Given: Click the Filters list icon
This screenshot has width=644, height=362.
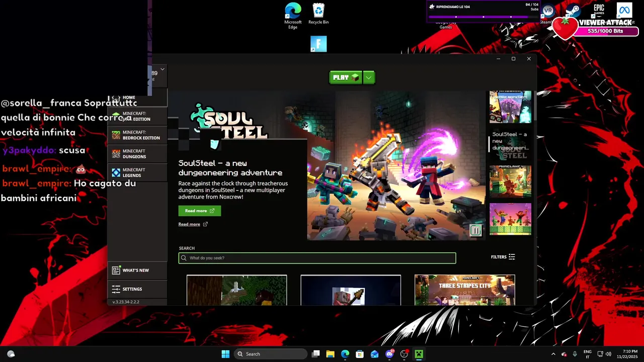Looking at the screenshot, I should click(x=512, y=257).
